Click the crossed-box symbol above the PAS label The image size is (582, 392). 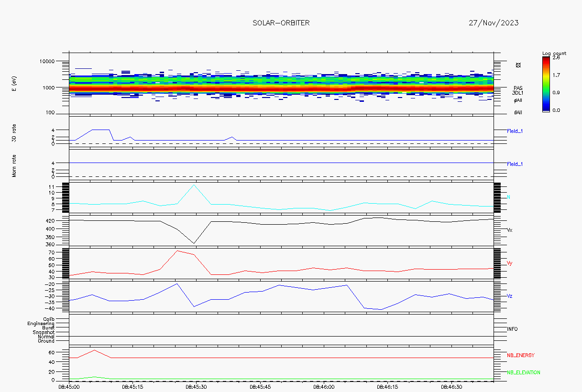(x=518, y=65)
